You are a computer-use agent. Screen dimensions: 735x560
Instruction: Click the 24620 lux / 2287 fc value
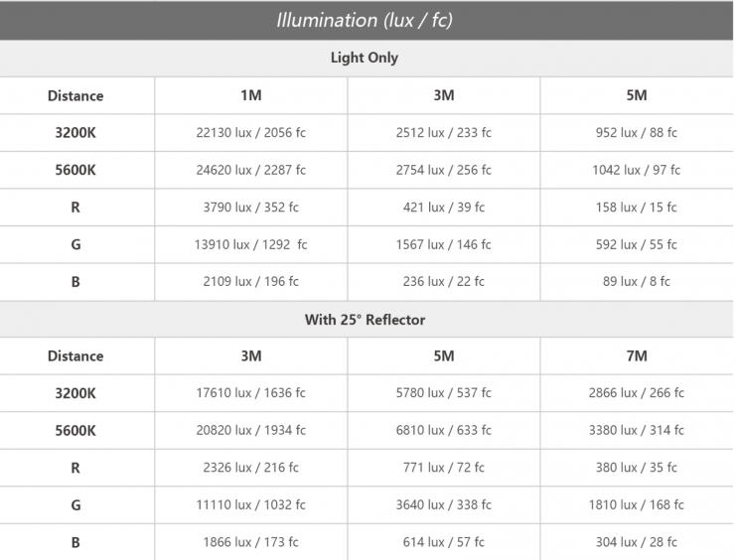coord(251,170)
